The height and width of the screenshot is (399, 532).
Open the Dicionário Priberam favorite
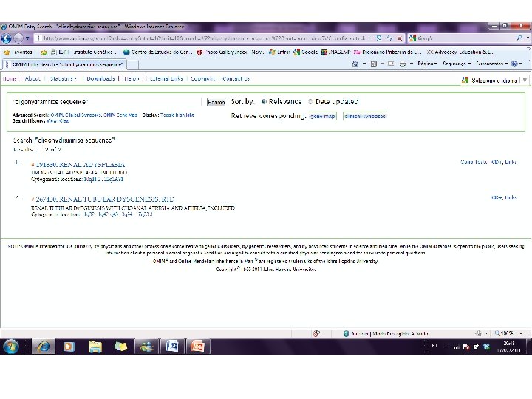click(x=387, y=52)
